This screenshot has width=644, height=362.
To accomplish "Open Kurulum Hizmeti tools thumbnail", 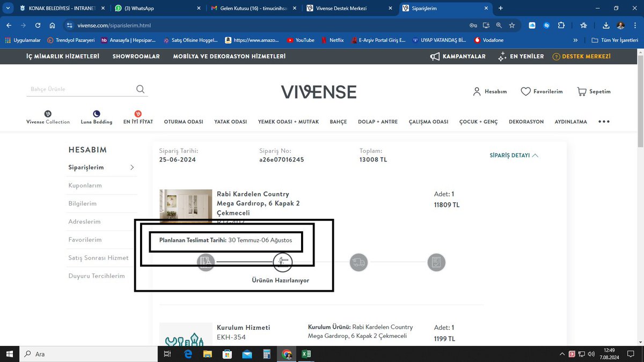I will [186, 334].
